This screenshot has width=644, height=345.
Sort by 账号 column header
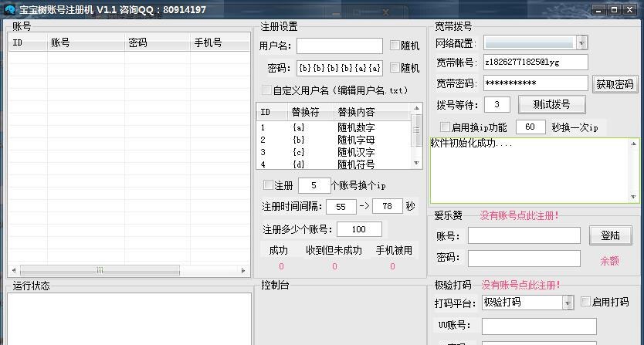point(86,42)
